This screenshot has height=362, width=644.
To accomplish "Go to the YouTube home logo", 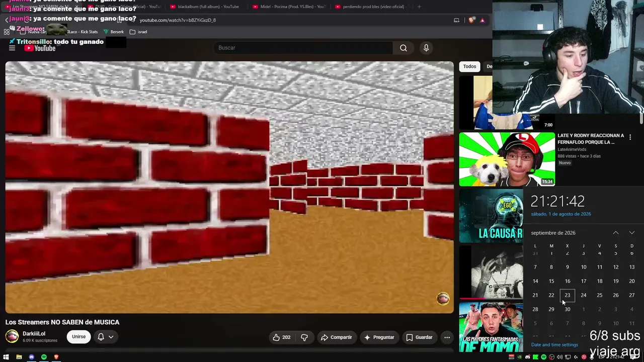I will pos(40,48).
